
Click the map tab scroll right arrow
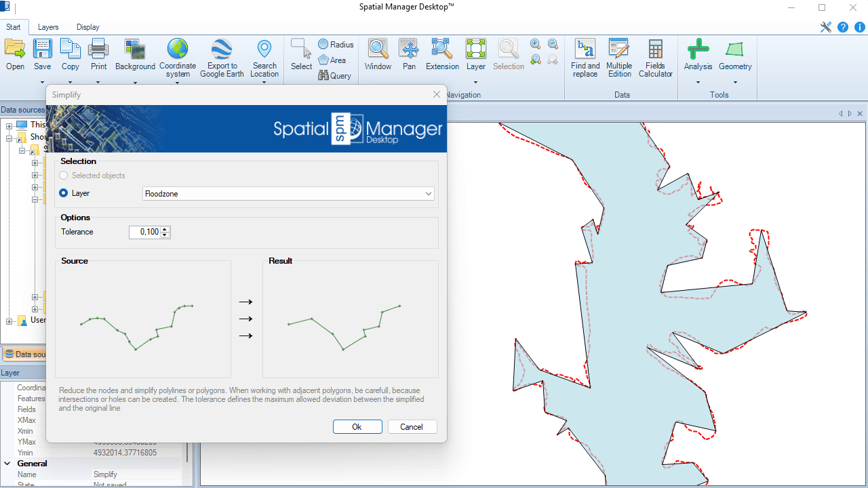pyautogui.click(x=850, y=114)
